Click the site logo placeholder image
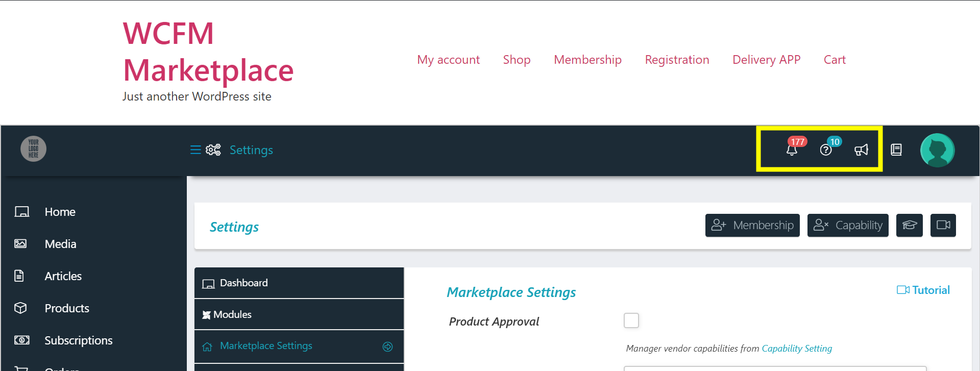 (34, 149)
